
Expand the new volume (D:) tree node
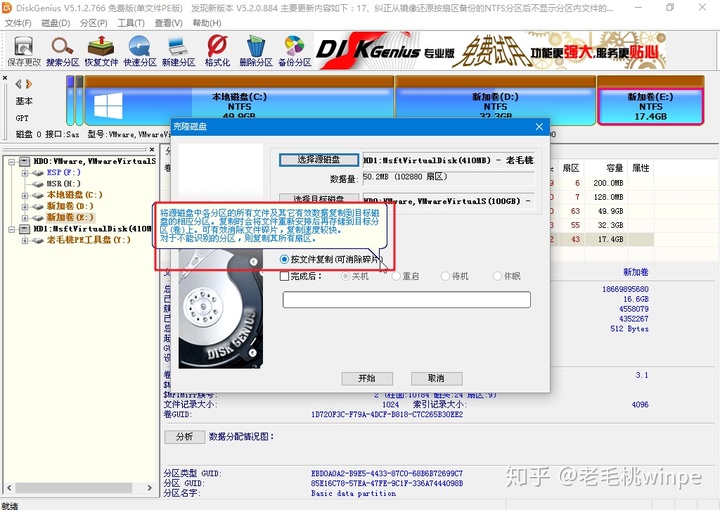point(25,207)
